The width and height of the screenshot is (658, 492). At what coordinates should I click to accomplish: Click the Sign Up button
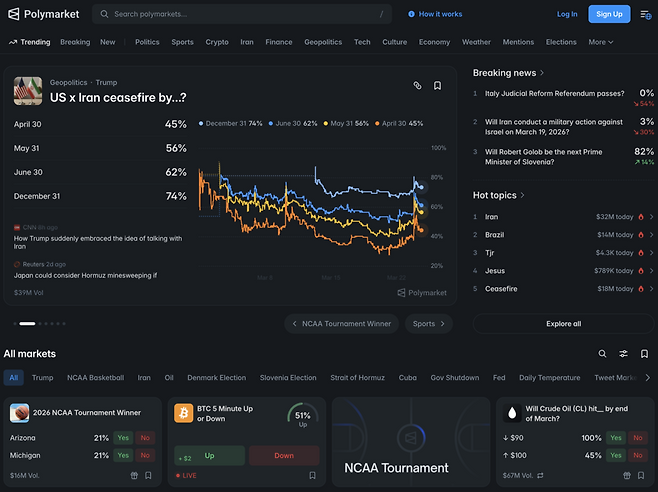608,14
